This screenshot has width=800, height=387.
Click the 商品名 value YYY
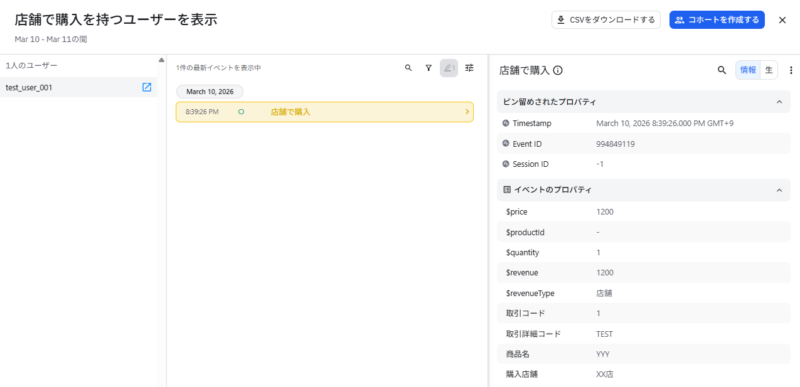click(603, 354)
